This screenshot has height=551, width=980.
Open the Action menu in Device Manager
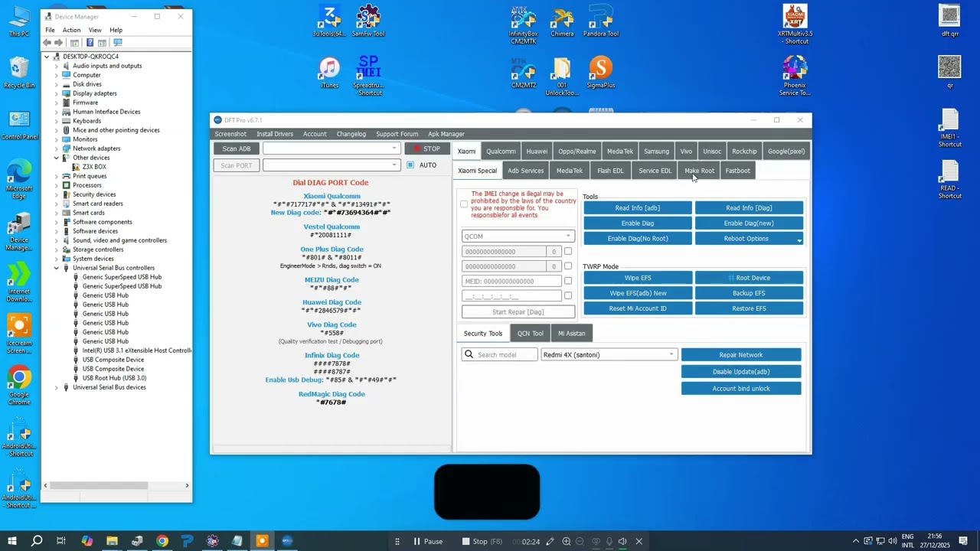(71, 30)
